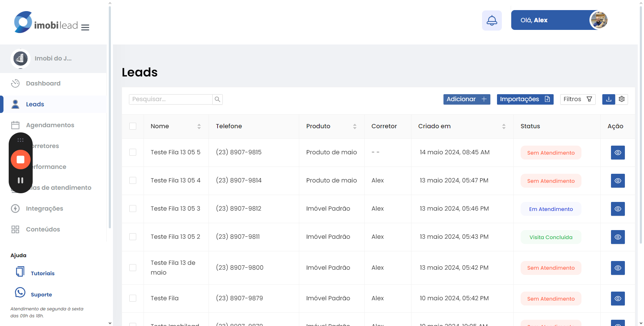Viewport: 644px width, 326px height.
Task: Sort table by Nome column arrows
Action: pyautogui.click(x=199, y=127)
